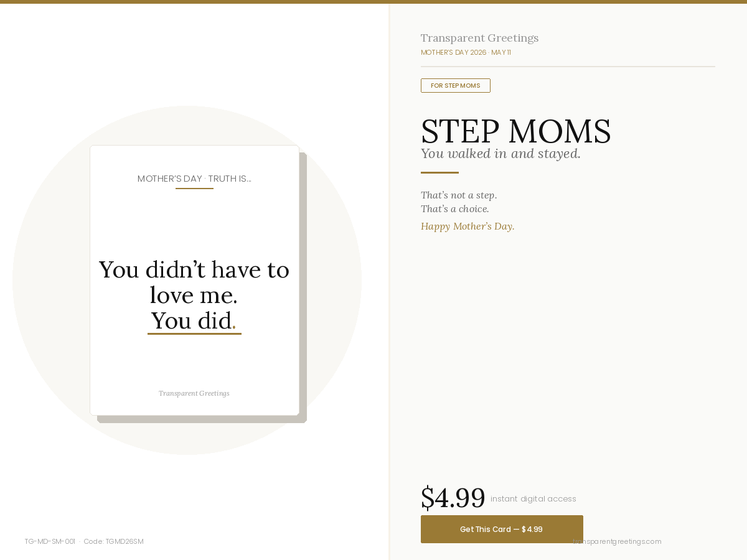The width and height of the screenshot is (747, 560).
Task: Click the gold divider under the subtitle
Action: (x=439, y=172)
